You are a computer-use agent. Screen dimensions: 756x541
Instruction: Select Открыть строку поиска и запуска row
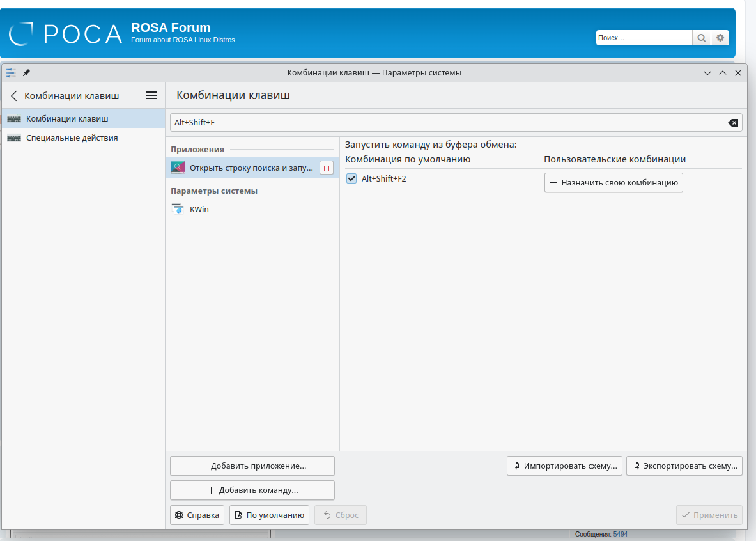(252, 168)
